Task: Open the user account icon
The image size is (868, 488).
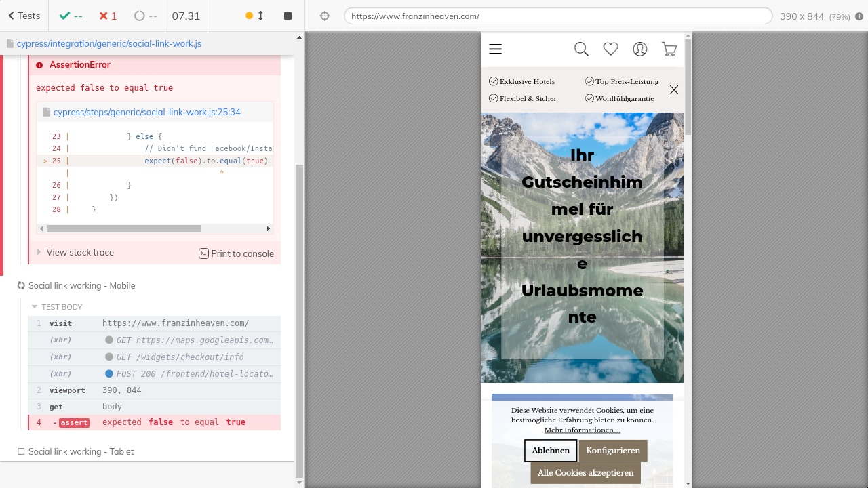Action: point(639,49)
